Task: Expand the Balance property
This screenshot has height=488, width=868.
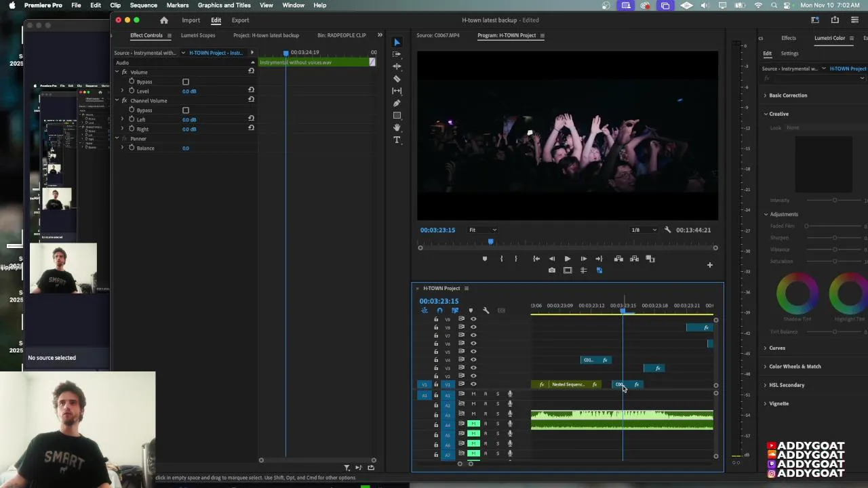Action: click(x=123, y=148)
